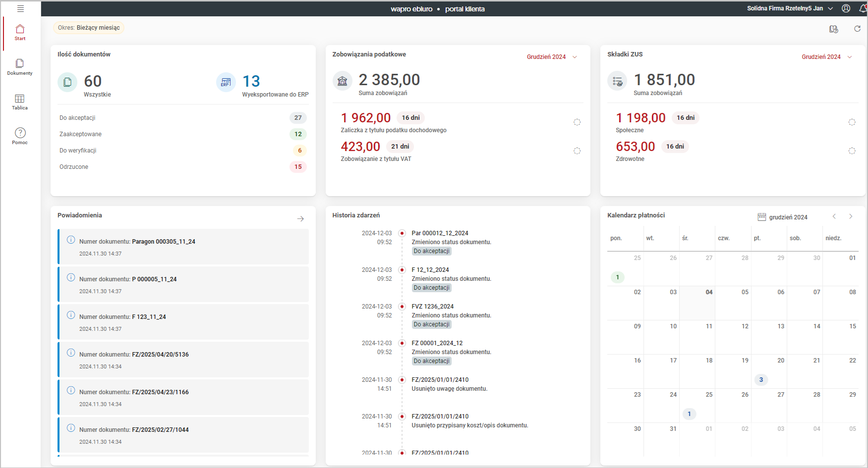Click Usunięto uwagę dokumentu event entry

[x=450, y=389]
